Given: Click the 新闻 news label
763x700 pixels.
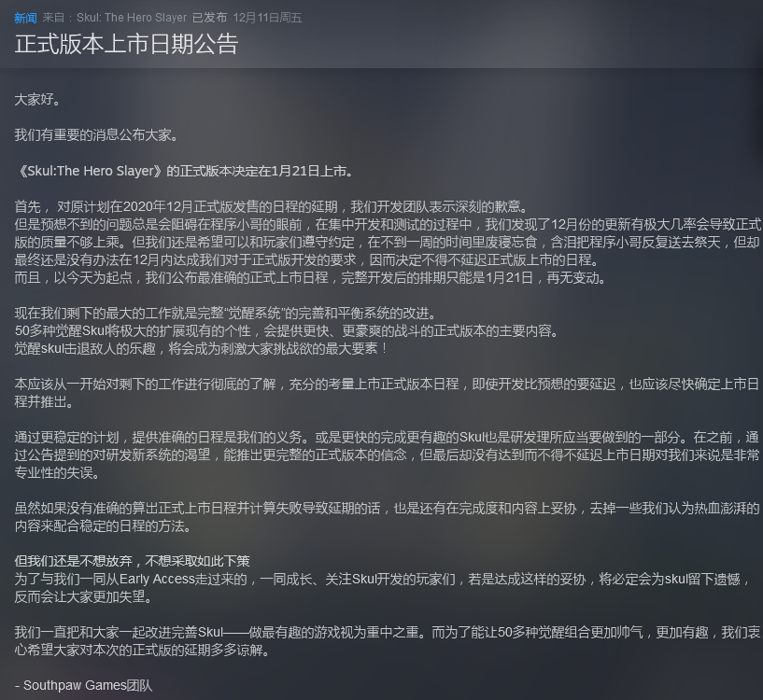Looking at the screenshot, I should pyautogui.click(x=25, y=18).
